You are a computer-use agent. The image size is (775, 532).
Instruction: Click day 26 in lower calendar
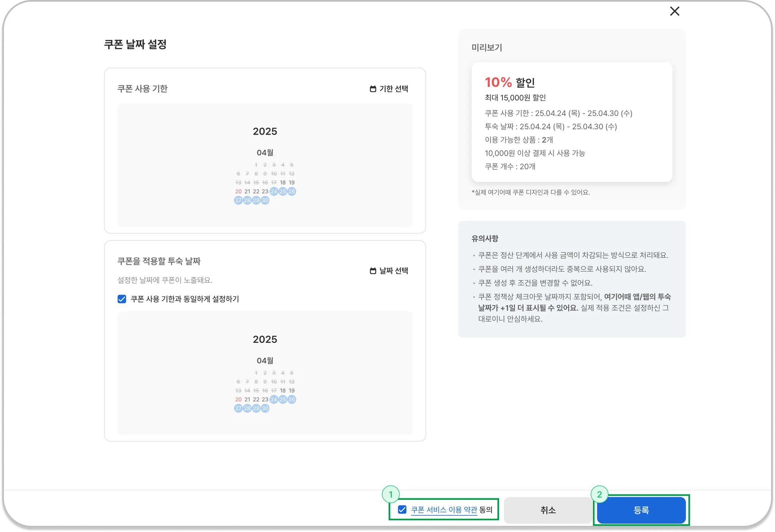(292, 400)
